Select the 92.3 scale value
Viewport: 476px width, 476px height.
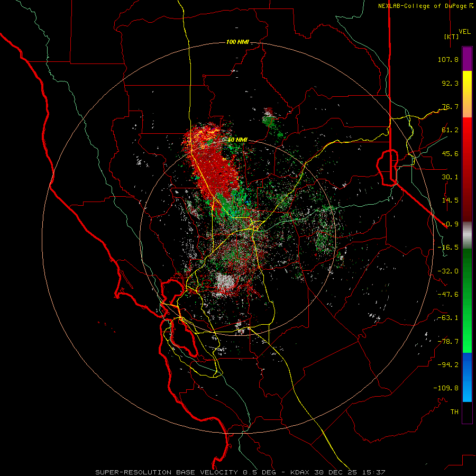[x=450, y=83]
